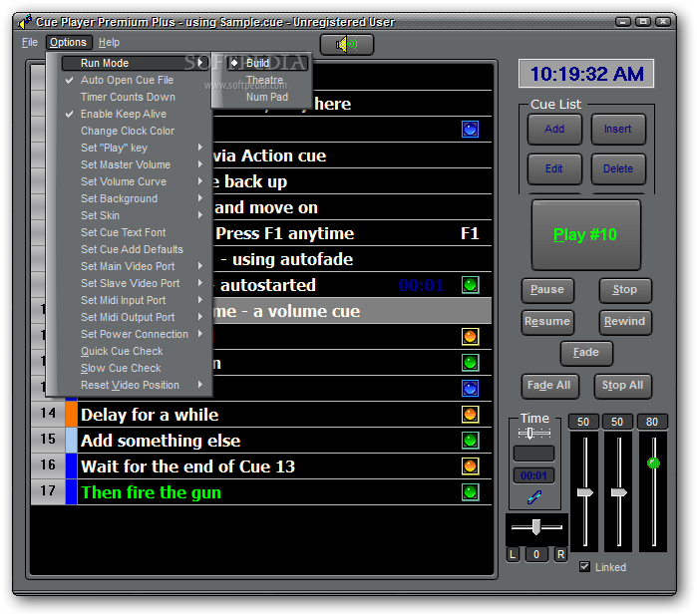Image resolution: width=697 pixels, height=616 pixels.
Task: Toggle 'Timer Counts Down' option
Action: click(x=129, y=97)
